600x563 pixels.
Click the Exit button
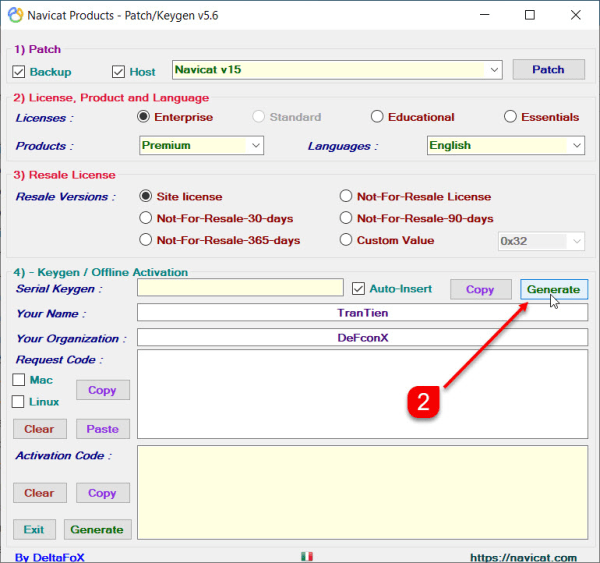[34, 530]
